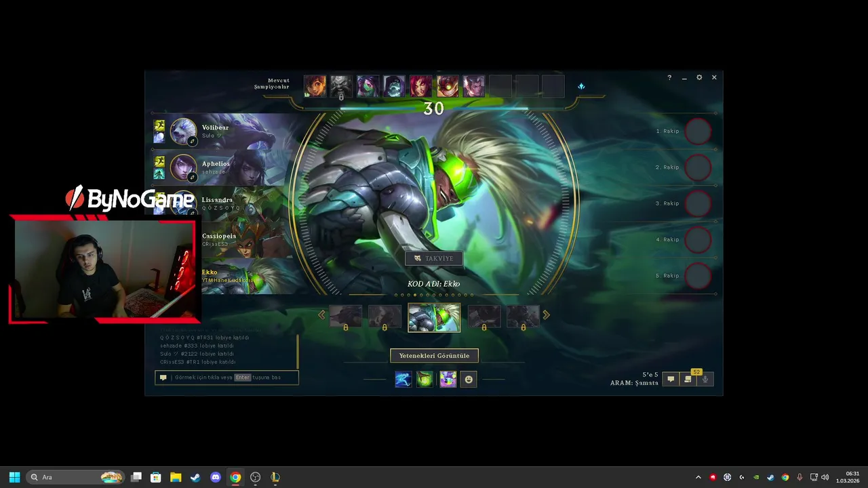Click the chat input field
Image resolution: width=868 pixels, height=488 pixels.
coord(226,378)
